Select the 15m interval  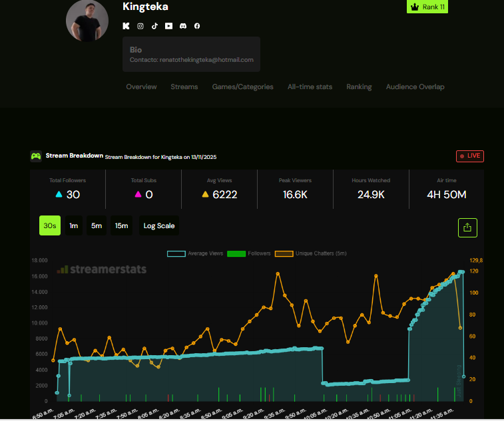(121, 225)
